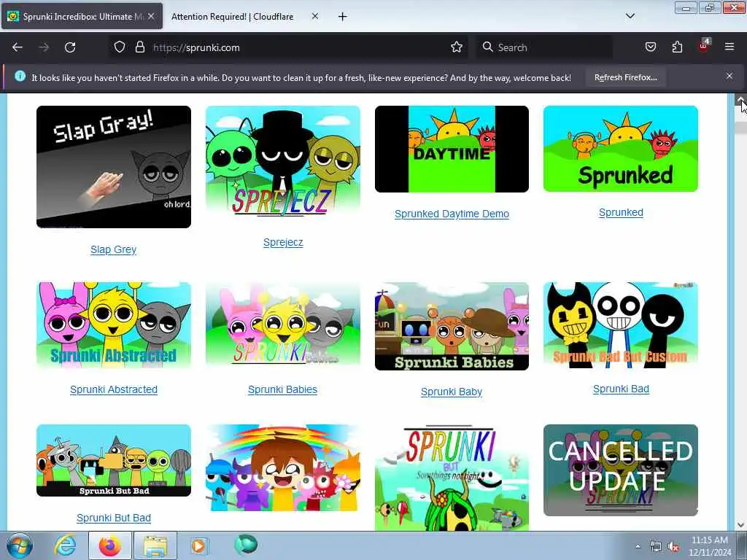The image size is (747, 560).
Task: Expand the list all tabs chevron
Action: (x=630, y=16)
